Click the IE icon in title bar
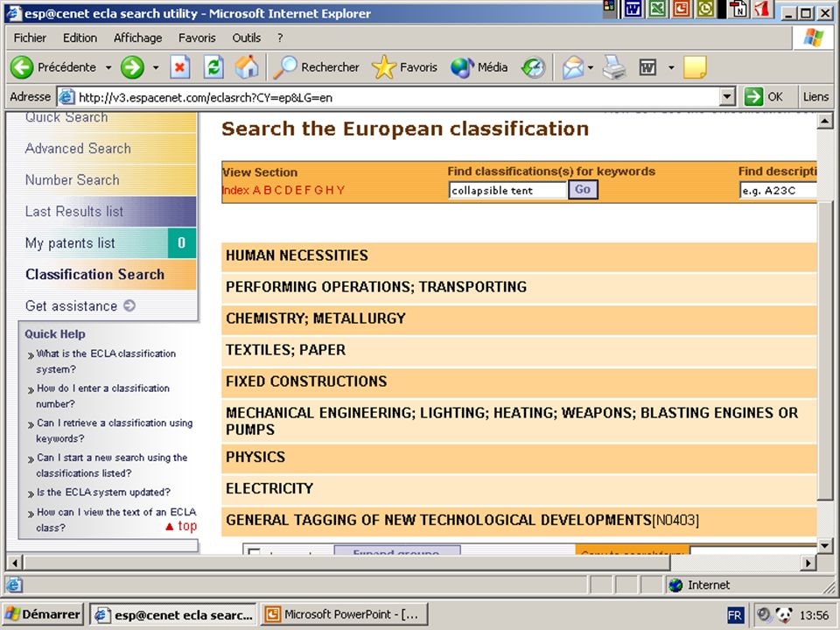This screenshot has width=840, height=630. [13, 13]
